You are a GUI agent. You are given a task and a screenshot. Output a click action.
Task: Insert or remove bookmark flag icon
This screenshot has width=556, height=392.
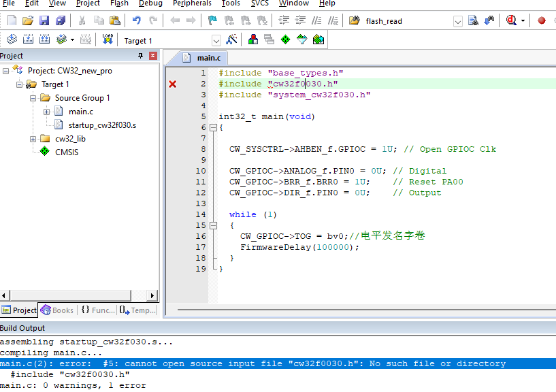[212, 20]
